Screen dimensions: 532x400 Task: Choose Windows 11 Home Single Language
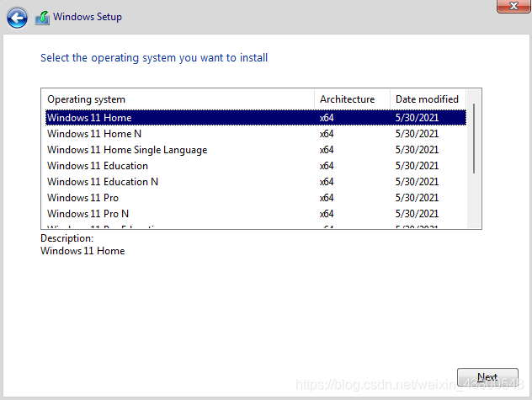tap(256, 149)
